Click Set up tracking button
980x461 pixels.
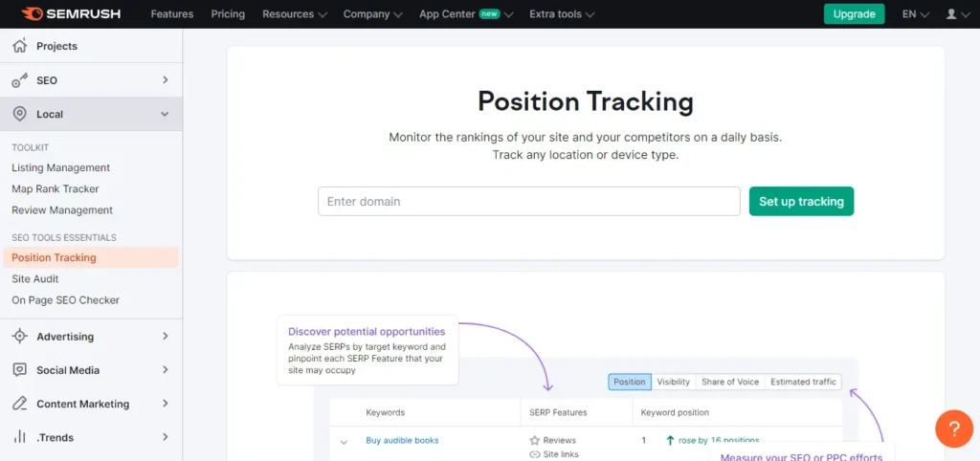[801, 201]
